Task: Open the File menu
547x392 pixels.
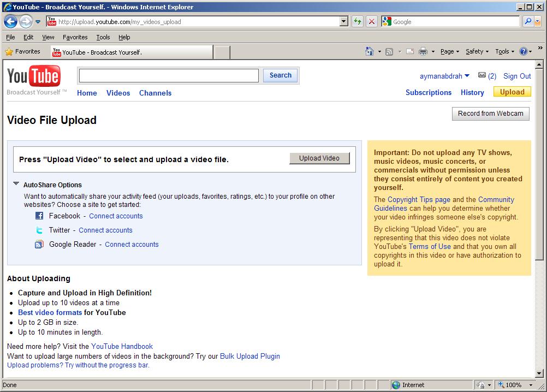Action: point(10,37)
